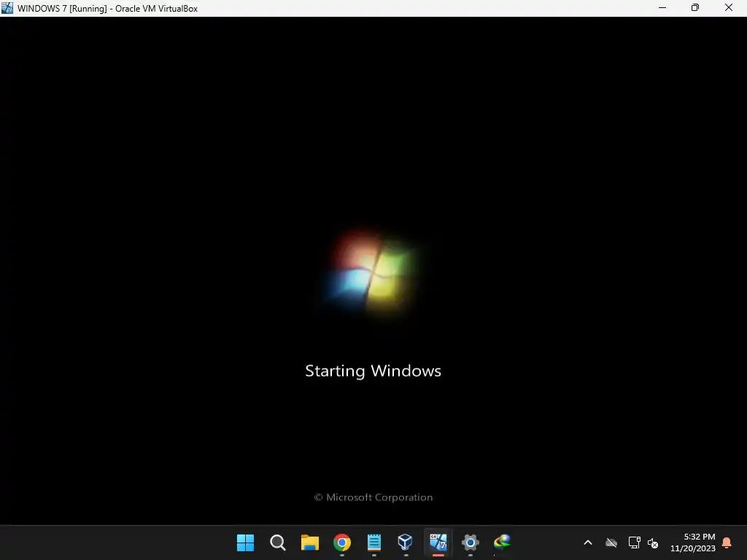Open the network status tray icon
The width and height of the screenshot is (747, 560).
tap(634, 542)
